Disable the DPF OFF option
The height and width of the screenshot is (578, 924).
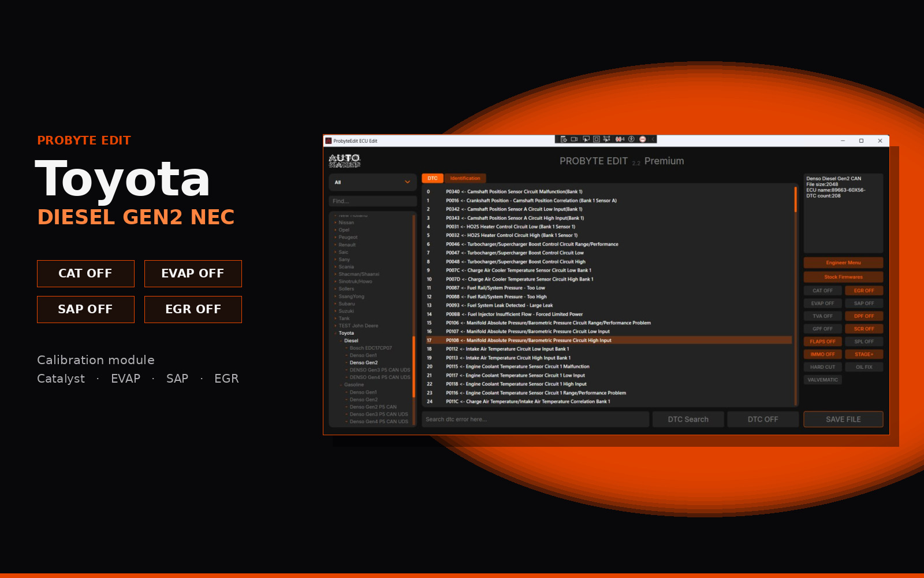(864, 316)
